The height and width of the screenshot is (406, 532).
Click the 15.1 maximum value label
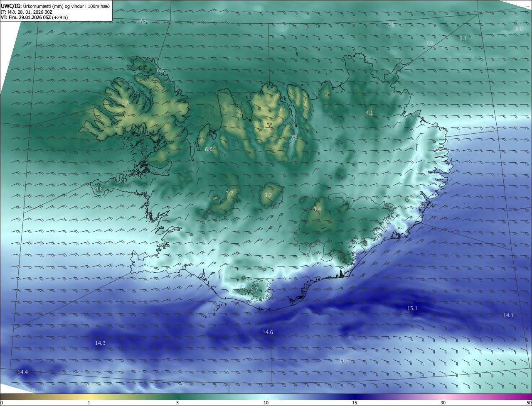click(x=412, y=308)
